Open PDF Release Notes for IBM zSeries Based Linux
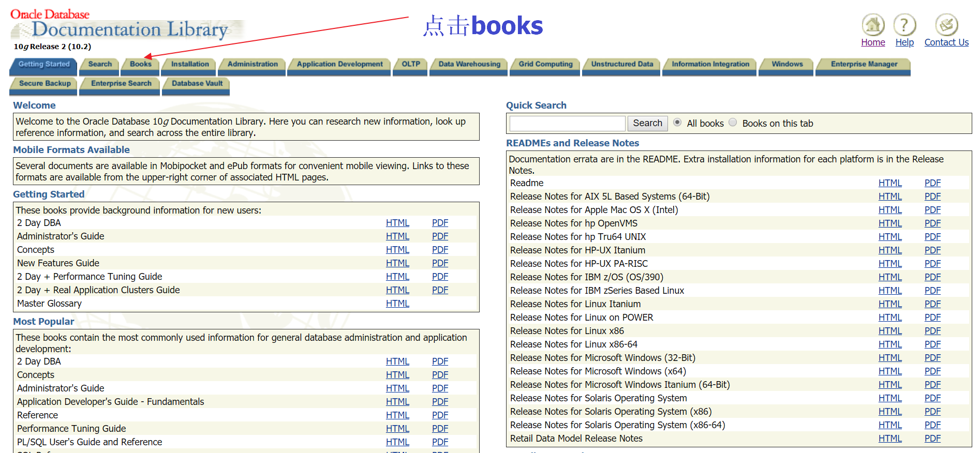Image resolution: width=980 pixels, height=453 pixels. click(932, 291)
